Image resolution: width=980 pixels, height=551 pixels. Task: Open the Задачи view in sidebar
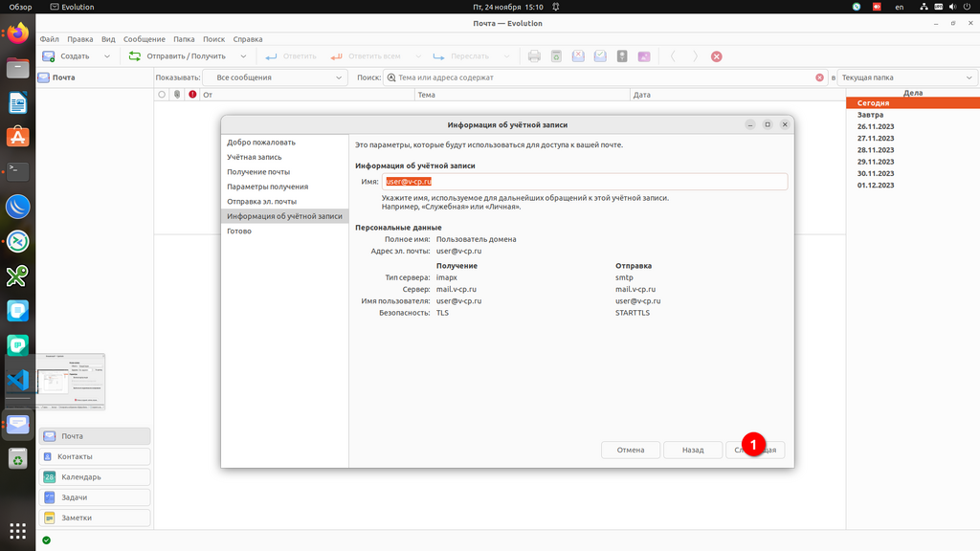coord(95,497)
